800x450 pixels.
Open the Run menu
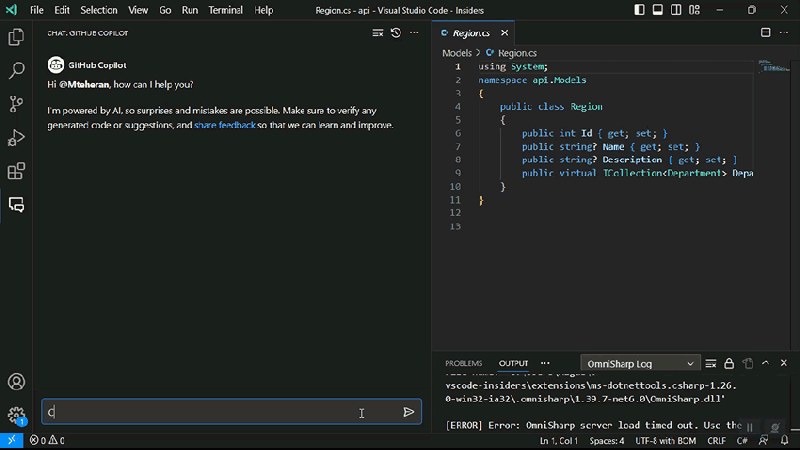coord(190,10)
